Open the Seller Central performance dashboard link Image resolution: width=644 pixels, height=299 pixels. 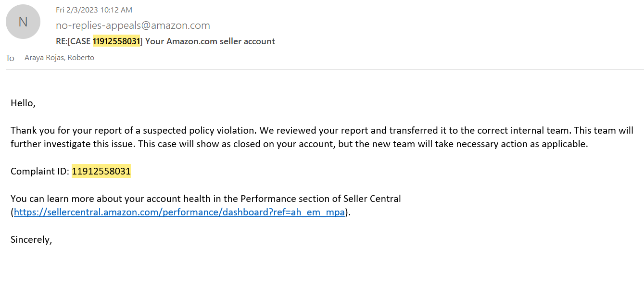click(179, 212)
